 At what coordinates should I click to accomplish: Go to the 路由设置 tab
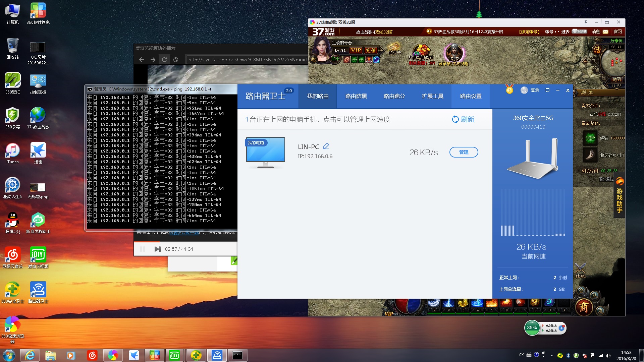pos(471,96)
